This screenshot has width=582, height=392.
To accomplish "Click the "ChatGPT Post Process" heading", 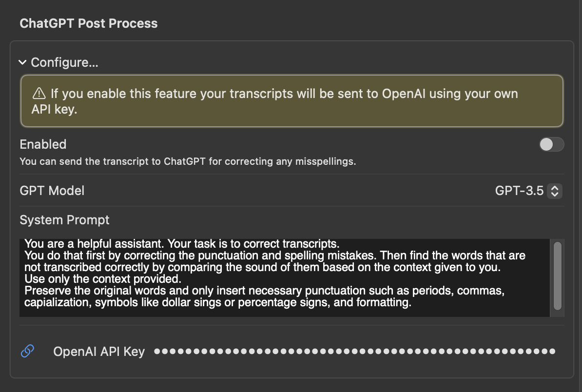I will (89, 23).
